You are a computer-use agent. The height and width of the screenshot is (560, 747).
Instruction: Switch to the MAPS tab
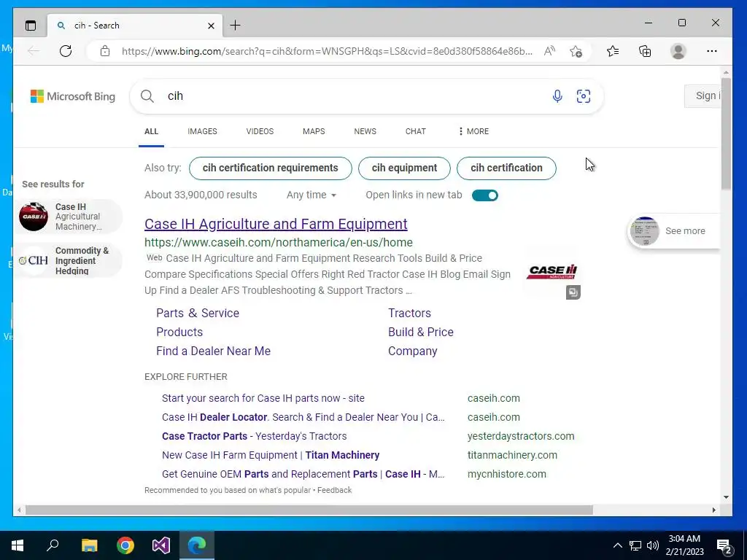coord(314,131)
